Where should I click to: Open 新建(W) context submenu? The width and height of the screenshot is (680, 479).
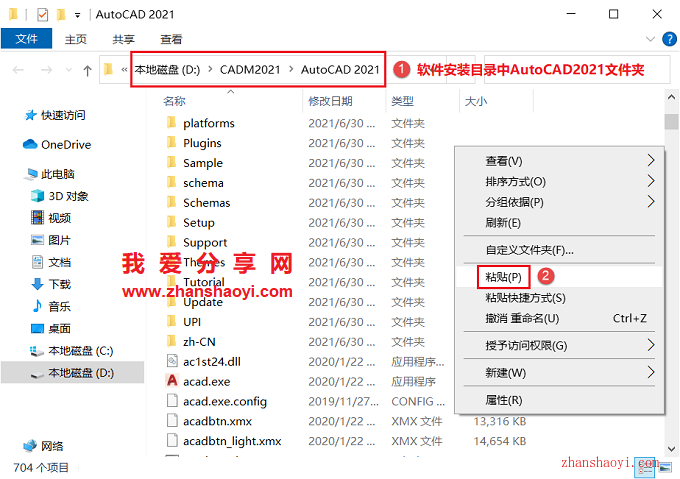point(559,373)
